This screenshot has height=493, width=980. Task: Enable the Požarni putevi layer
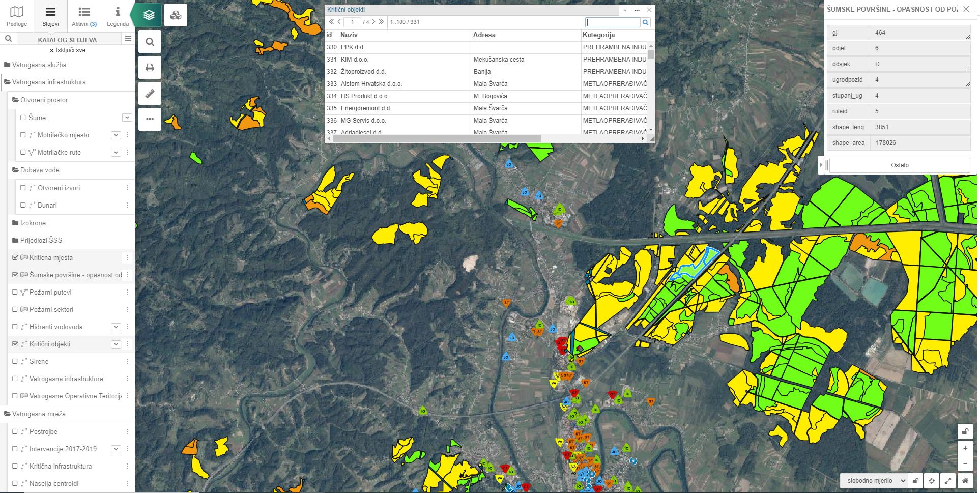coord(15,292)
